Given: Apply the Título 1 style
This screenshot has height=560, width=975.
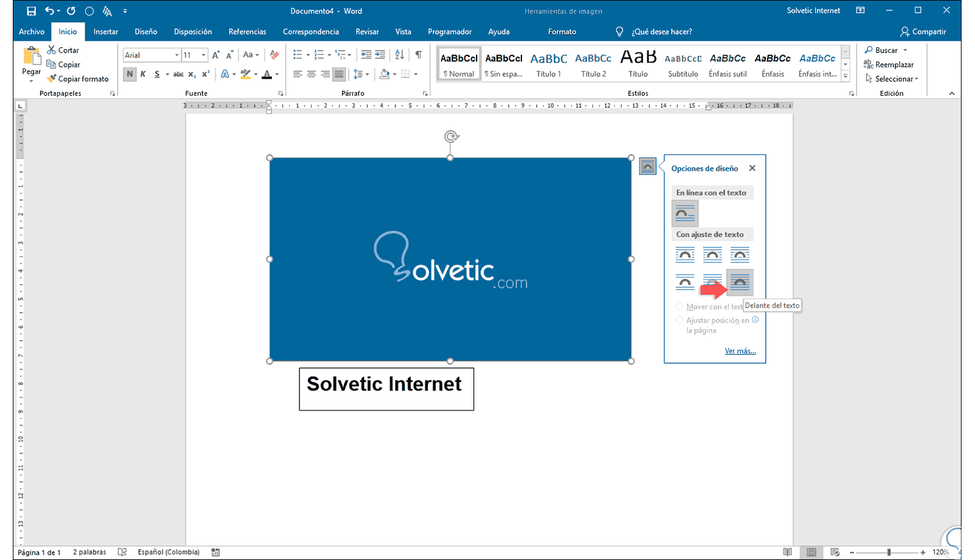Looking at the screenshot, I should pyautogui.click(x=548, y=64).
